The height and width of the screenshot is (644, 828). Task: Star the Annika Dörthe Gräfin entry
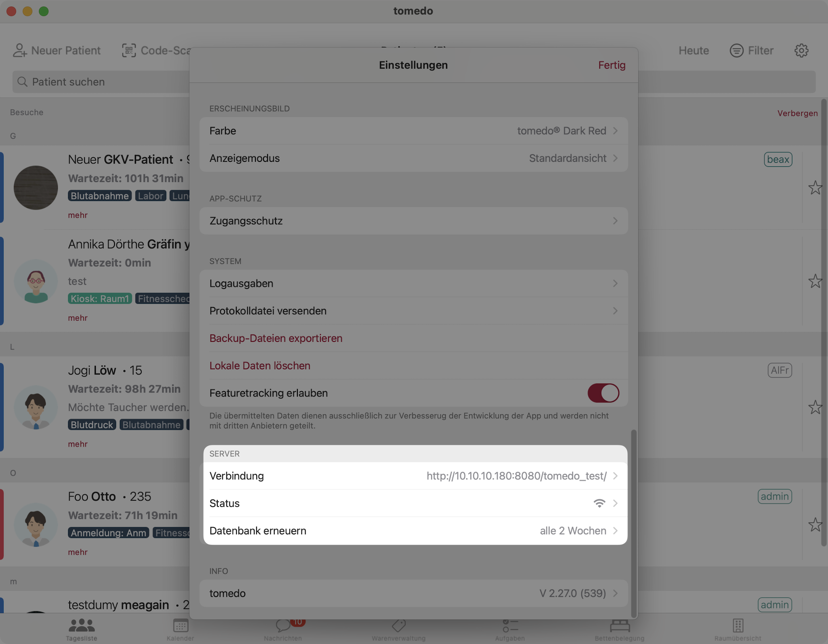[815, 281]
